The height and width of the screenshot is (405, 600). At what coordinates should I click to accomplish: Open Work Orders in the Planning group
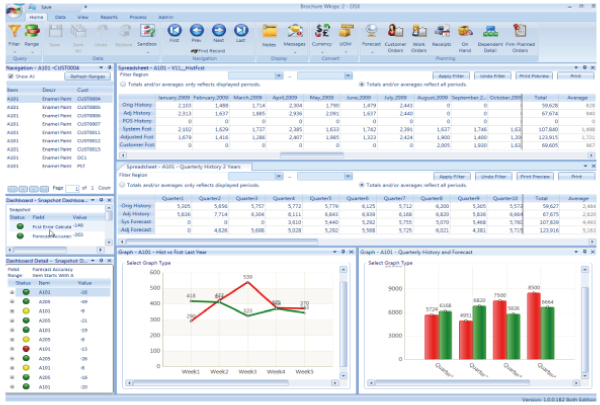pos(419,31)
